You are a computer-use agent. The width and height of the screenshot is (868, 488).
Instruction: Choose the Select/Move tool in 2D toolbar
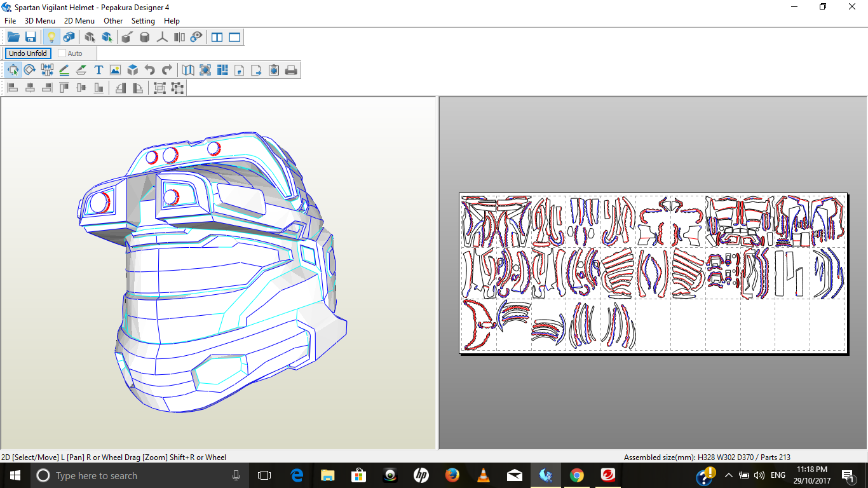point(13,70)
